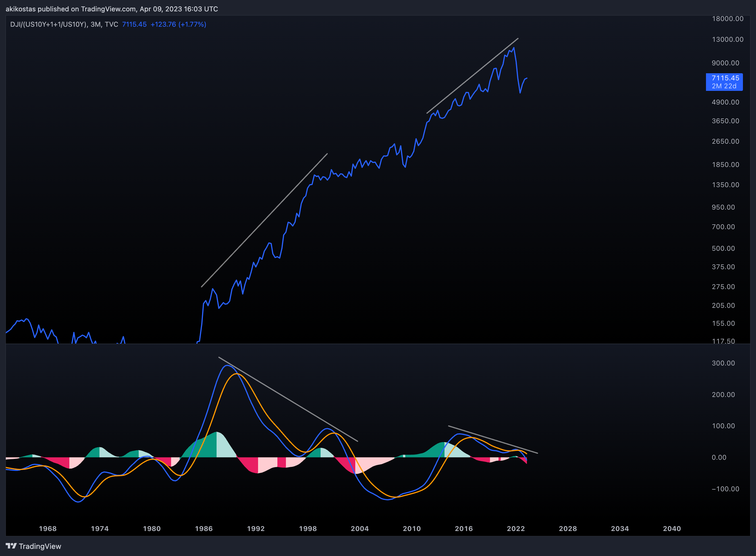Click the change value +123.76 (+1.77%)
The image size is (756, 556).
coord(178,24)
